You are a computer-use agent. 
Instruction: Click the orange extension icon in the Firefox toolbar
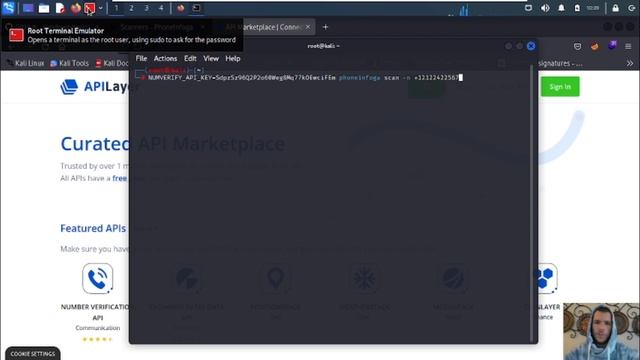595,46
